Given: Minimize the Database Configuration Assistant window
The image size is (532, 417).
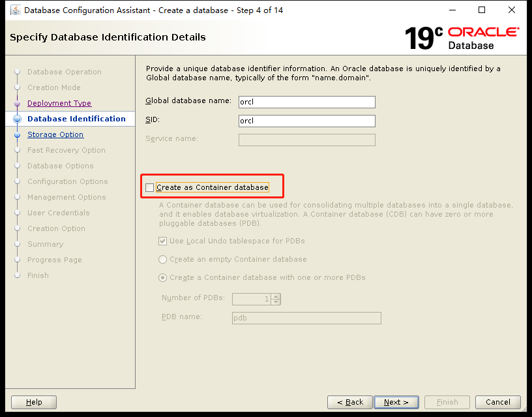Looking at the screenshot, I should pyautogui.click(x=452, y=10).
